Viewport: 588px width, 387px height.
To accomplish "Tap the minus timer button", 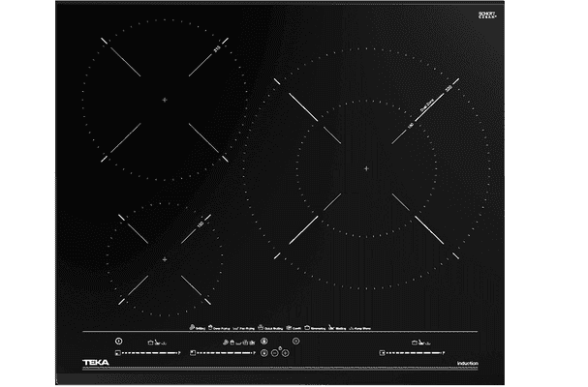I will [275, 353].
